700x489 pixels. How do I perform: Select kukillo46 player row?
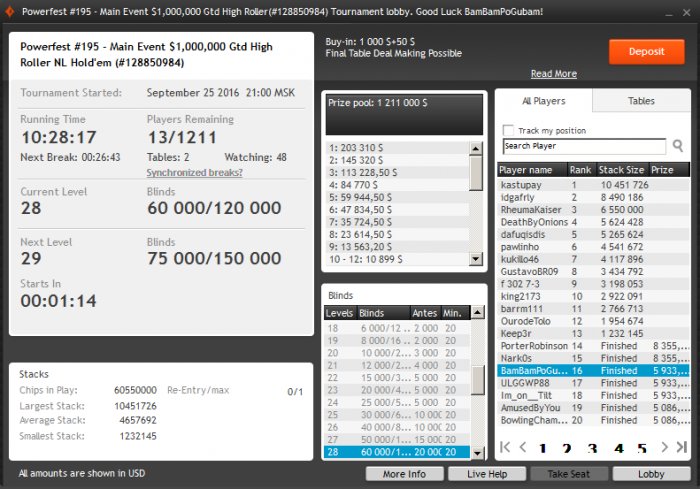click(x=593, y=259)
